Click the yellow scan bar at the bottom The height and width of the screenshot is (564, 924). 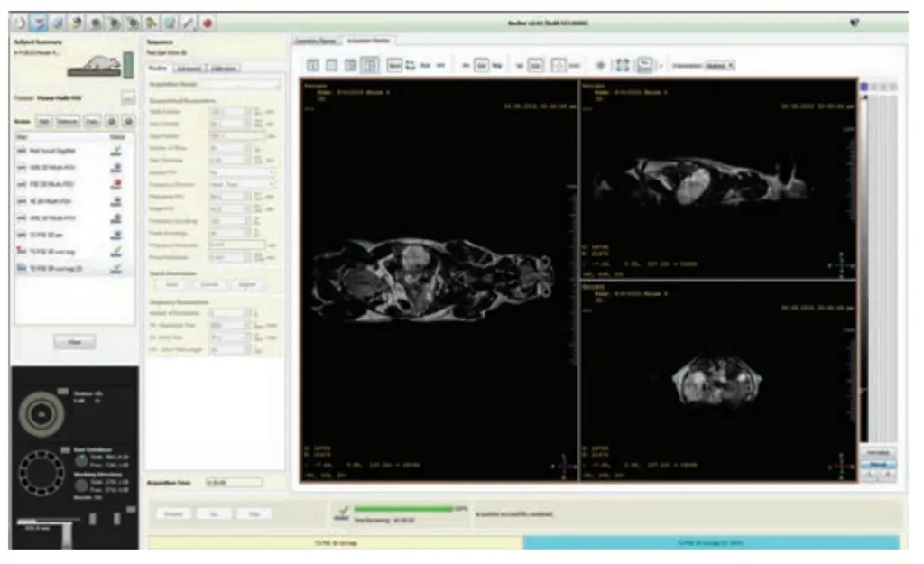(336, 542)
